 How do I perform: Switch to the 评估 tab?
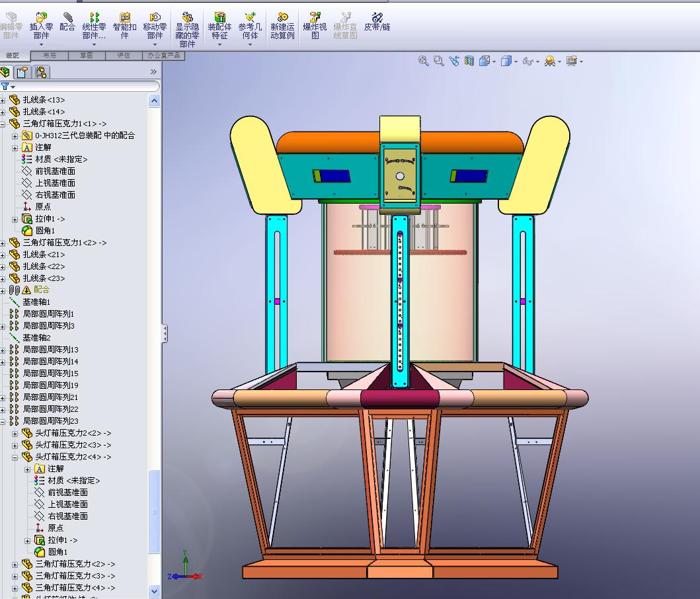pyautogui.click(x=124, y=56)
